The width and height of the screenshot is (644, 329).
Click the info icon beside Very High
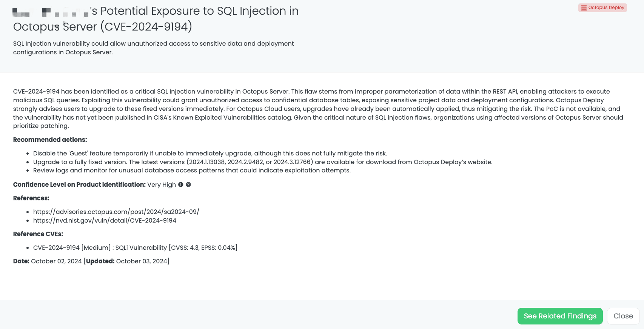click(x=181, y=184)
